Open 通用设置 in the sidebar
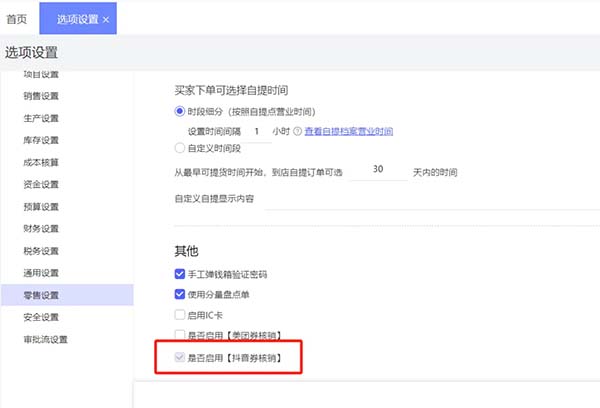600x408 pixels. [x=41, y=273]
